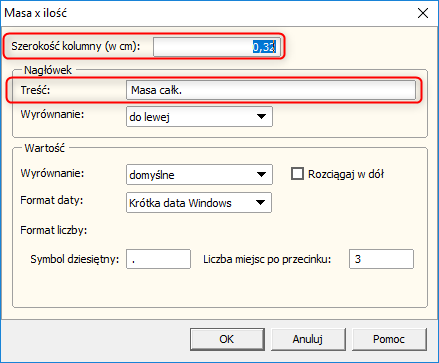The image size is (439, 363).
Task: Open help with the Pomoc button
Action: (x=389, y=339)
